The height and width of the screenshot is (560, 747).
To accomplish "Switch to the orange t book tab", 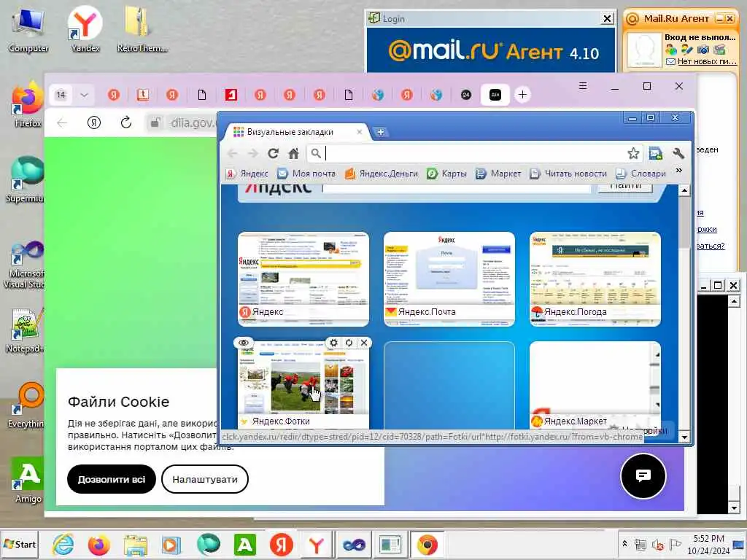I will (143, 95).
